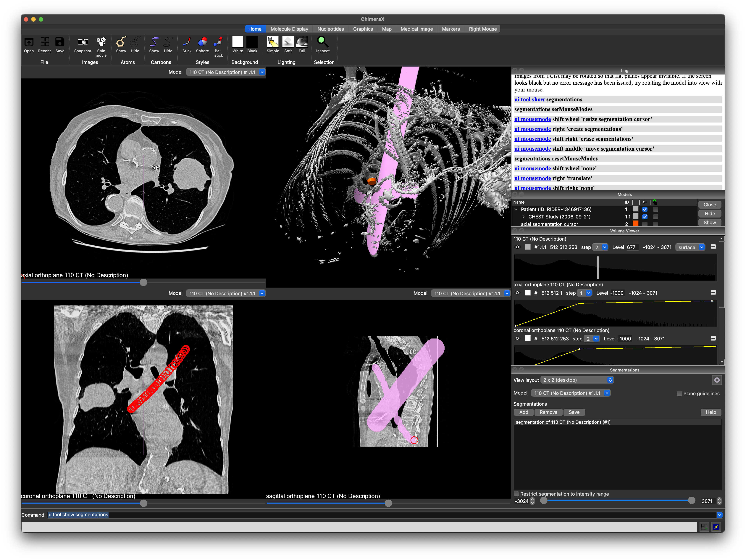Expand the CHEST Study tree item
The height and width of the screenshot is (560, 746).
(523, 217)
